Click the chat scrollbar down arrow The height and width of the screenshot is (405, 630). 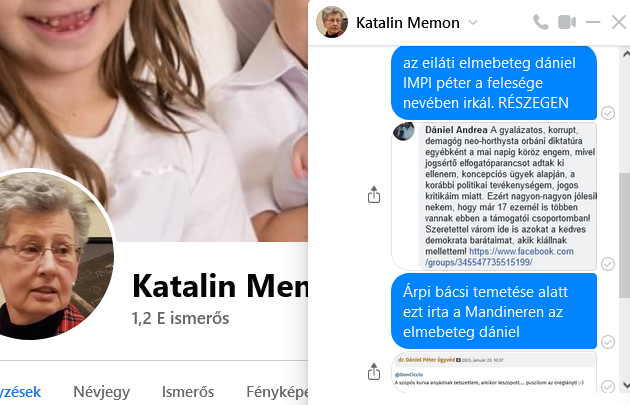[626, 385]
